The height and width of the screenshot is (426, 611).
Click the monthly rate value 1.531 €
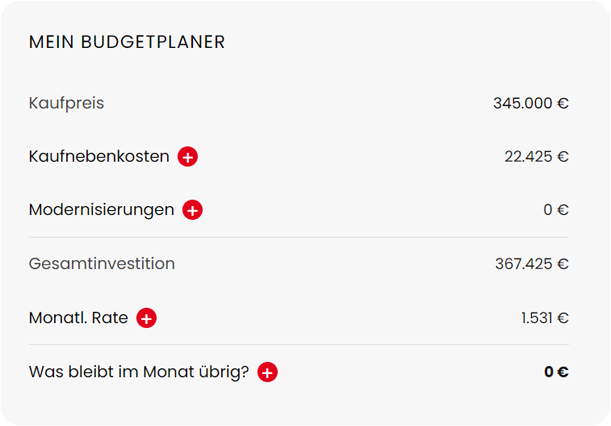point(545,318)
